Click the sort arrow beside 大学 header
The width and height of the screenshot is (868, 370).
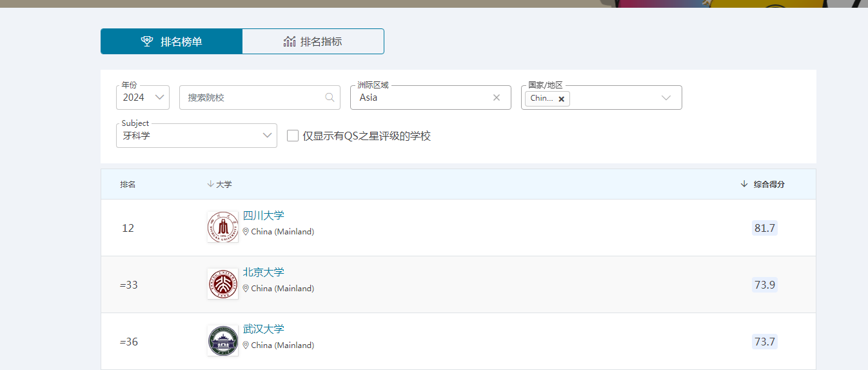(x=210, y=184)
